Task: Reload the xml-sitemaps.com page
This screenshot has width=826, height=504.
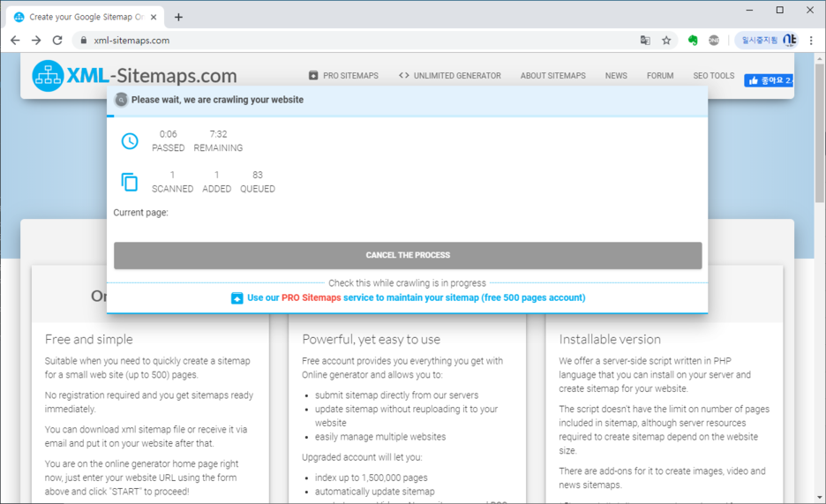Action: pos(57,40)
